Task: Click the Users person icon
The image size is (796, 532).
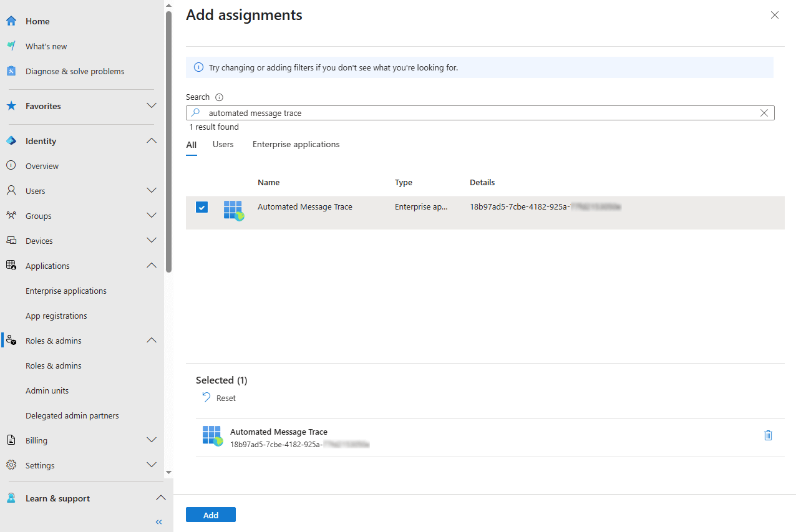Action: [11, 191]
